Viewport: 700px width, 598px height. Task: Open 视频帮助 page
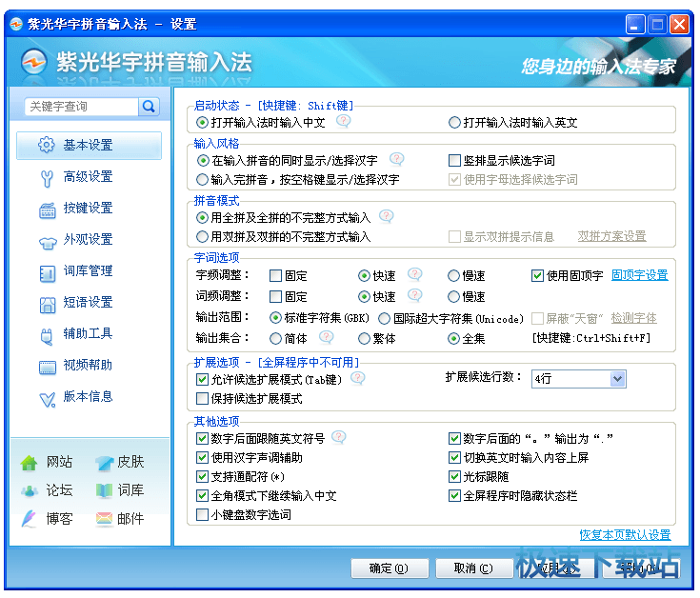coord(89,366)
